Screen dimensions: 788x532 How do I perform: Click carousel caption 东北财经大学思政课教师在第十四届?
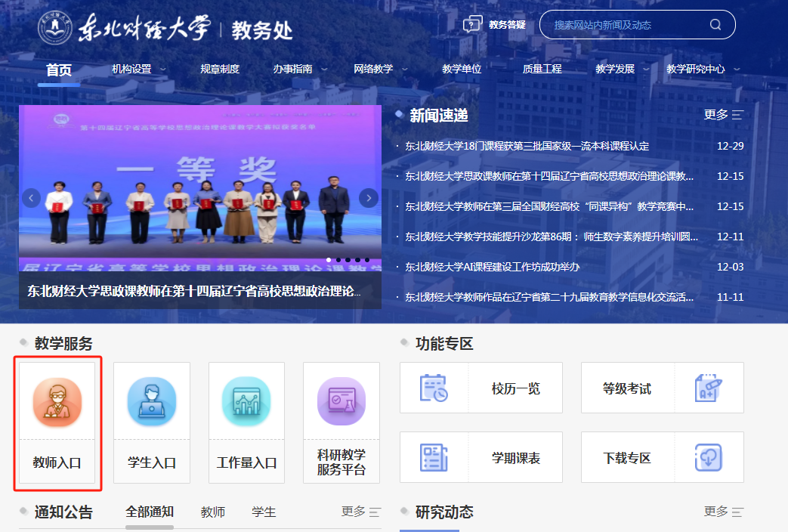tap(194, 291)
